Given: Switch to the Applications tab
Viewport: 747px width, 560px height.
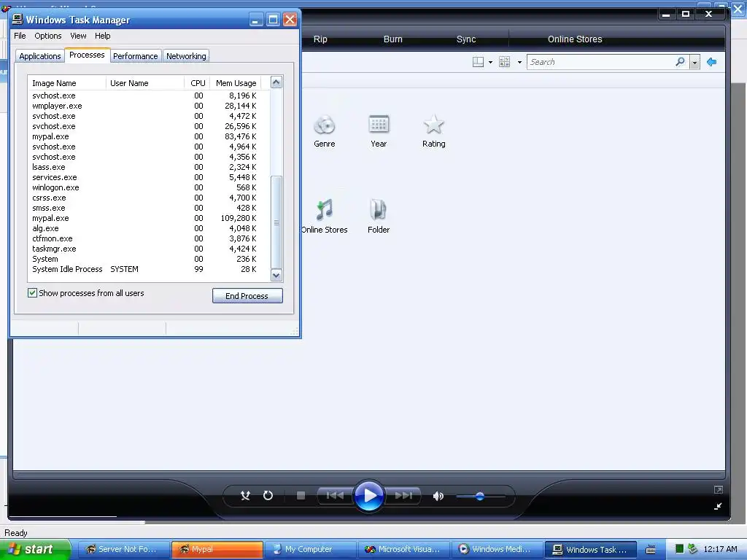Looking at the screenshot, I should [x=40, y=56].
